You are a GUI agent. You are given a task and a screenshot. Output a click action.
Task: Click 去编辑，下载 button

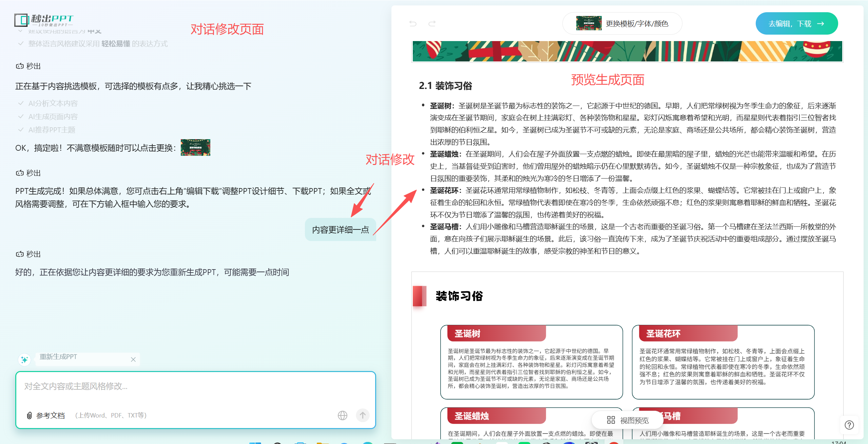tap(796, 23)
